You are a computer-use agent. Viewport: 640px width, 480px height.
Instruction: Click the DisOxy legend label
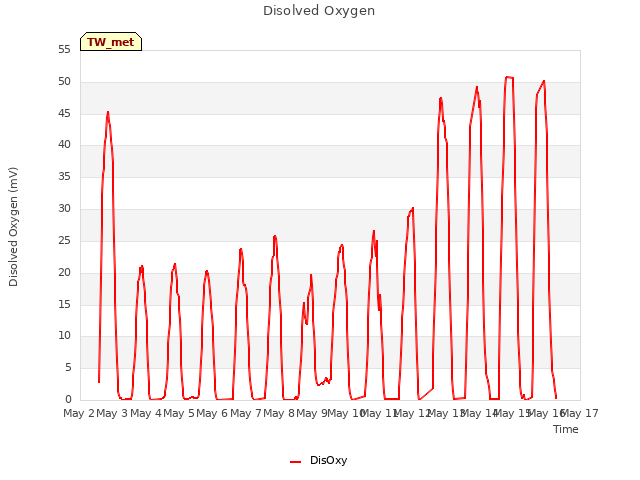click(328, 460)
